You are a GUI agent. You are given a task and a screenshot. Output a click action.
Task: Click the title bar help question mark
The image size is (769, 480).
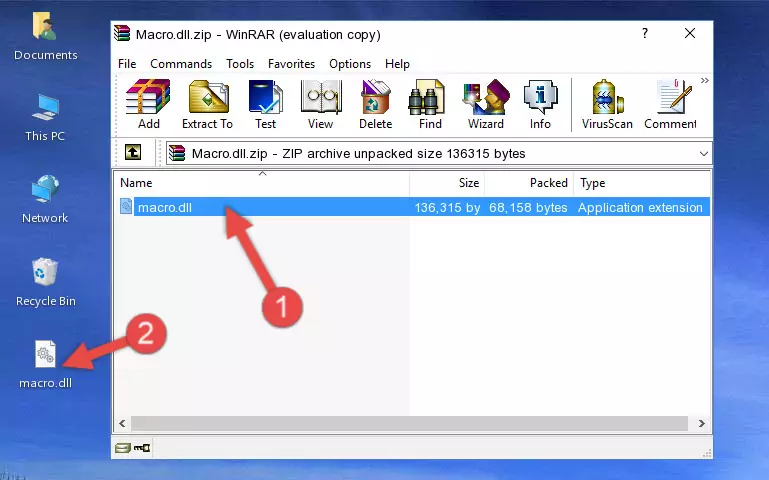tap(644, 33)
